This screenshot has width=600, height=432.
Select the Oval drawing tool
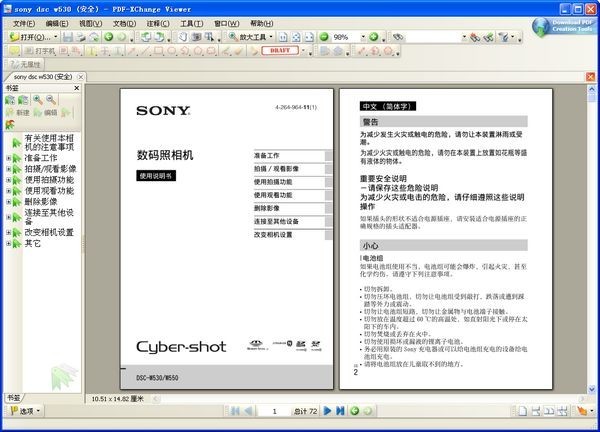[171, 51]
